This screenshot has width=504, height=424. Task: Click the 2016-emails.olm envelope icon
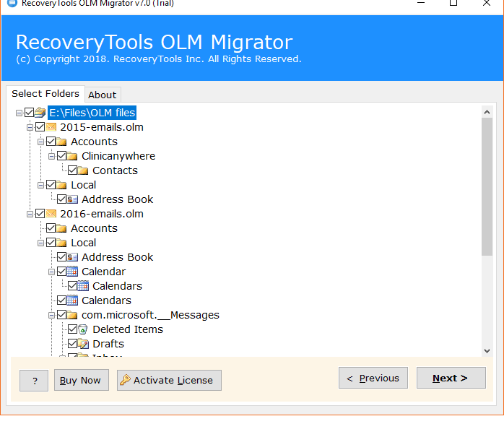(51, 214)
